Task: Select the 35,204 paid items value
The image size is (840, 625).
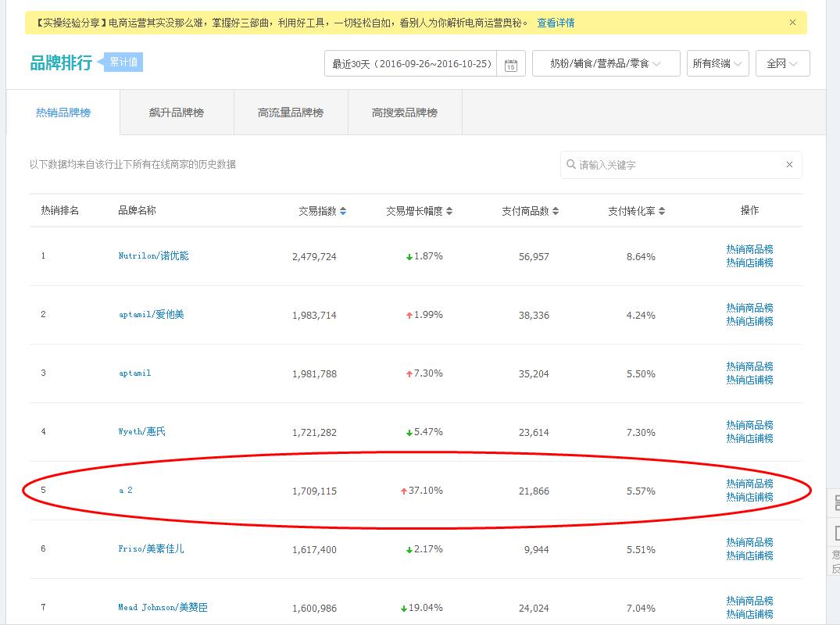Action: click(534, 373)
